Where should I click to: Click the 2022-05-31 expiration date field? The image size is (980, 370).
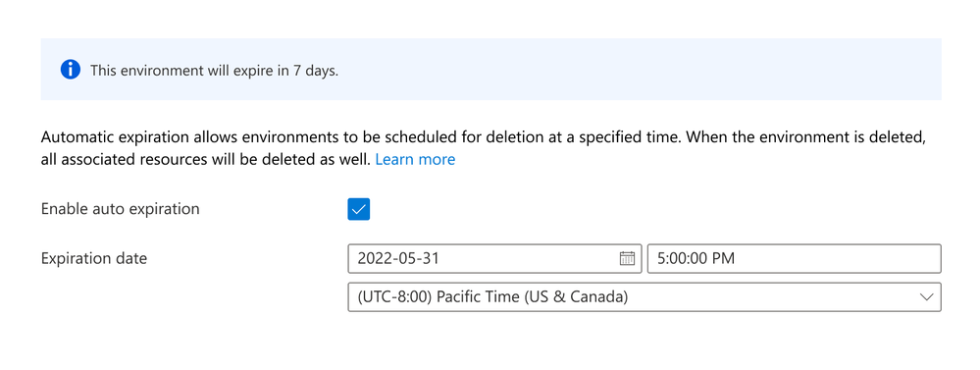[x=494, y=259]
